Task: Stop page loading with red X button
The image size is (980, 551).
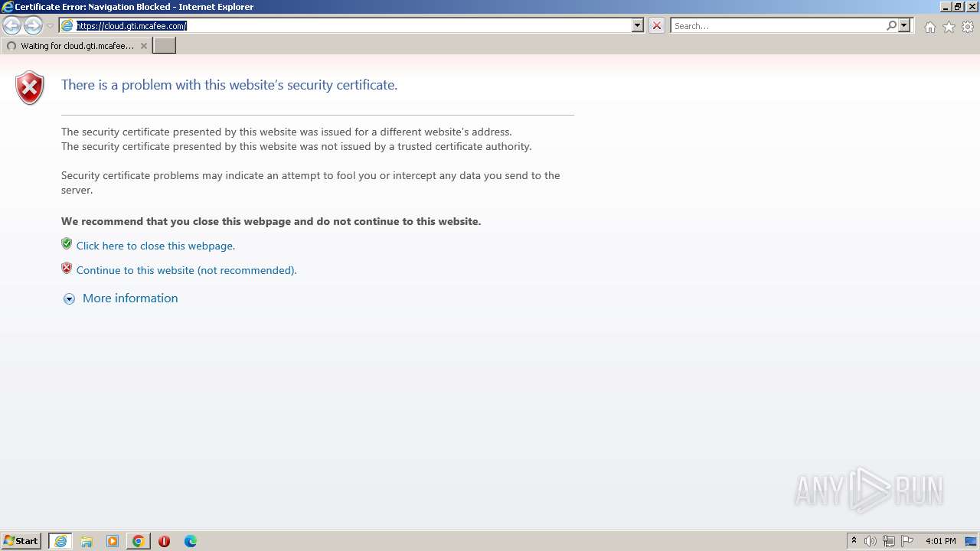Action: 657,26
